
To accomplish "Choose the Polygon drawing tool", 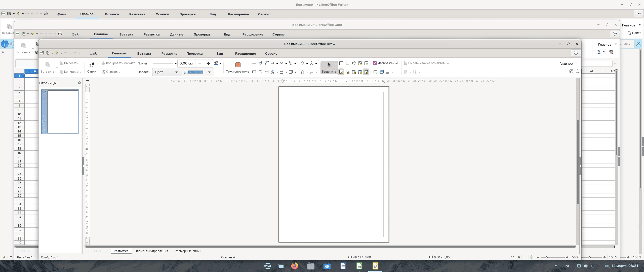I will (260, 63).
